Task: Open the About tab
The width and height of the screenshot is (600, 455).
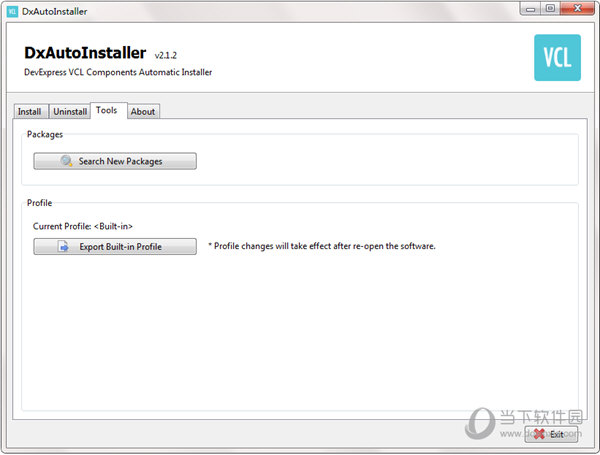Action: coord(143,112)
